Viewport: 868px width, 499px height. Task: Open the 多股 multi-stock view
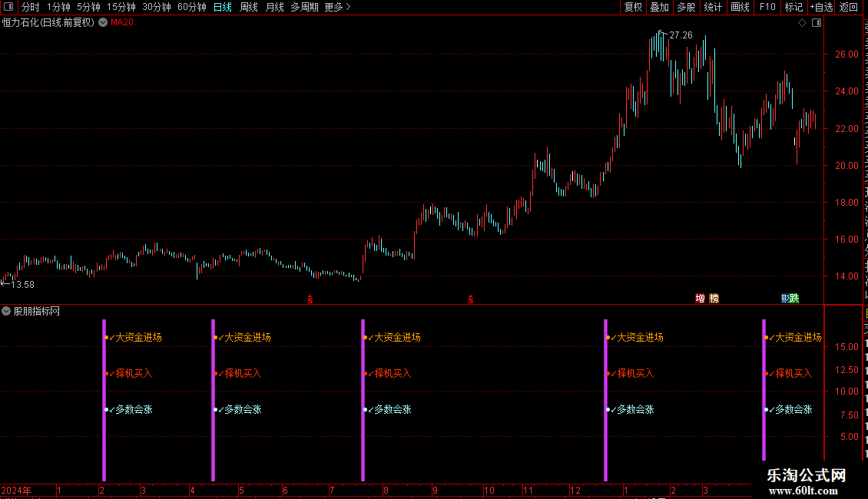686,7
